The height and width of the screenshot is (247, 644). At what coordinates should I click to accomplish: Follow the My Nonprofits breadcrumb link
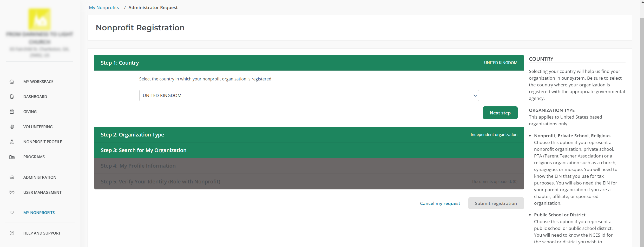point(104,8)
